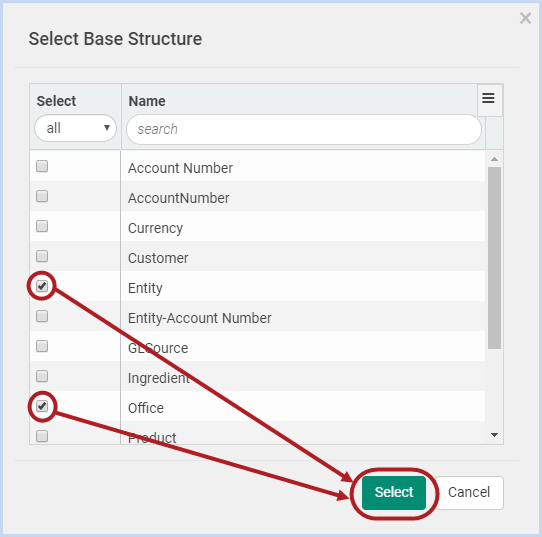Open the grid hamburger menu icon
The width and height of the screenshot is (542, 537).
click(488, 99)
